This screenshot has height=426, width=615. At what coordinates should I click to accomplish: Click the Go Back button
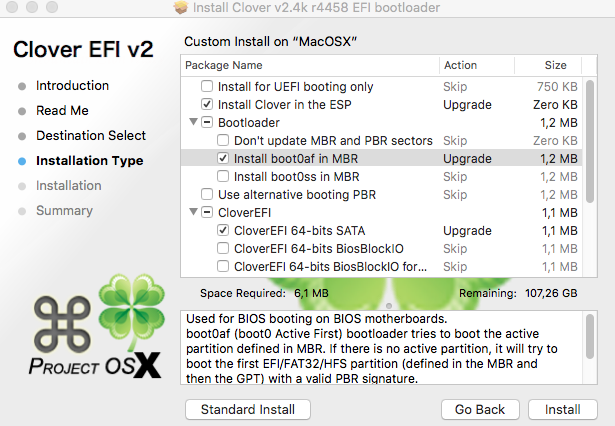pyautogui.click(x=479, y=409)
